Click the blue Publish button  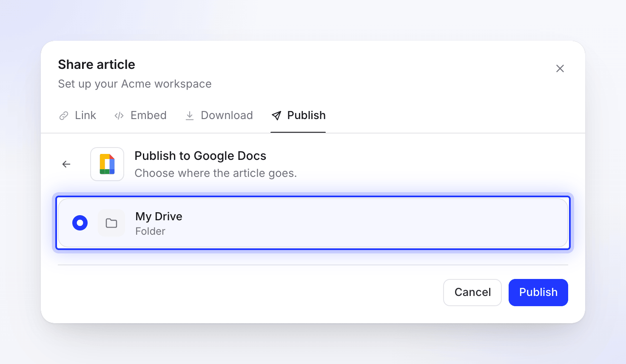[538, 293]
